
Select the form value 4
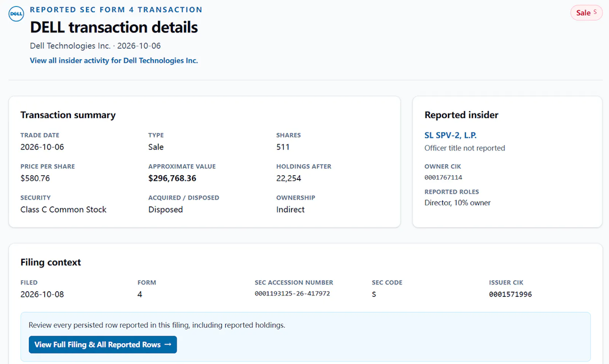click(x=140, y=294)
